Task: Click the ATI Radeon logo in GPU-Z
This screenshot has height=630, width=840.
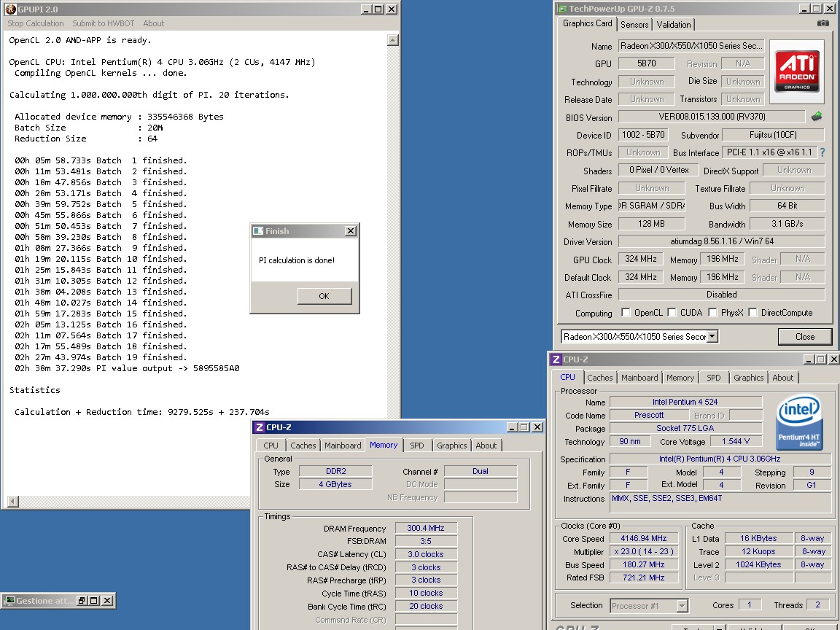Action: [796, 71]
